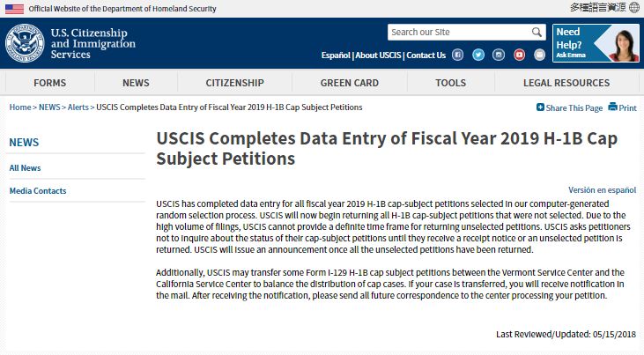Viewport: 644px width, 355px height.
Task: Go to Alerts in the breadcrumb
Action: [x=77, y=107]
